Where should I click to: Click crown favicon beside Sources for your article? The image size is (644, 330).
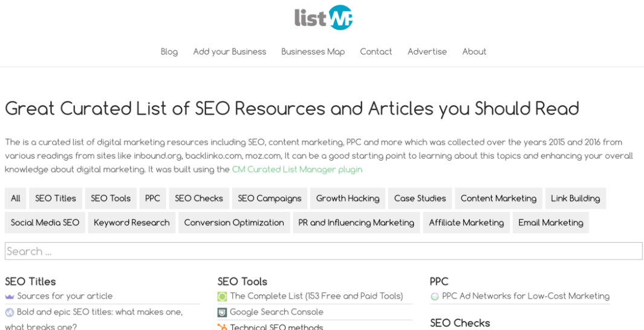(x=10, y=296)
